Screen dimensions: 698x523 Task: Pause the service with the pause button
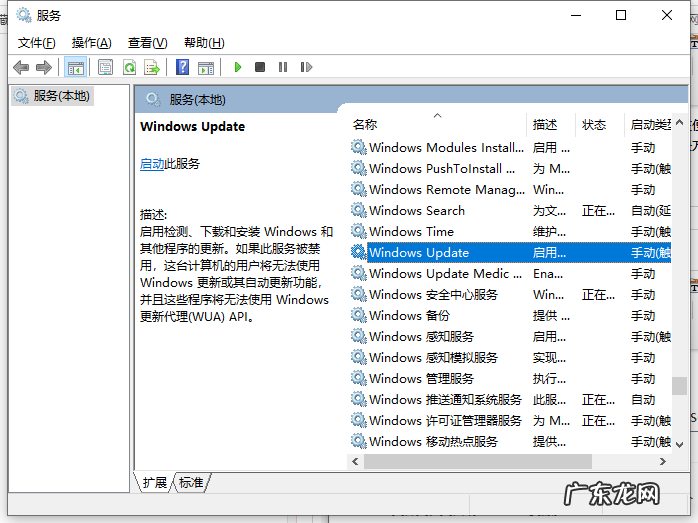[283, 67]
